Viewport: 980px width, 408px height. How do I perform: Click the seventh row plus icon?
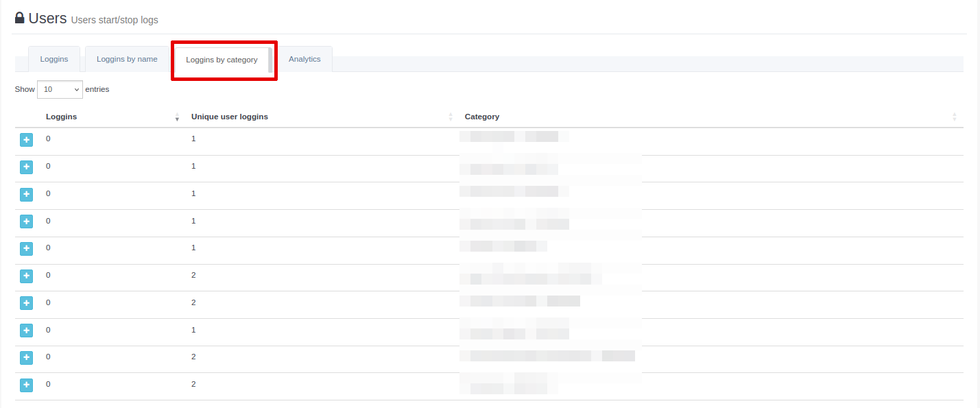click(26, 303)
